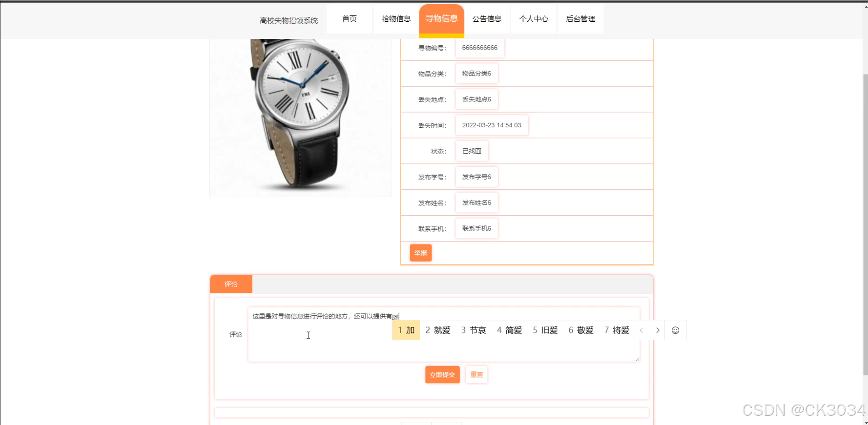
Task: Select the 评论 tab header
Action: 231,284
